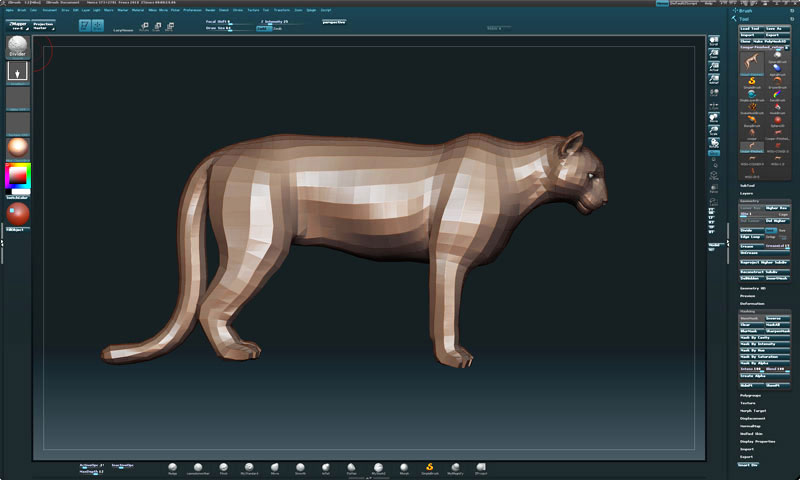This screenshot has height=480, width=800.
Task: Open the Document menu
Action: click(50, 10)
